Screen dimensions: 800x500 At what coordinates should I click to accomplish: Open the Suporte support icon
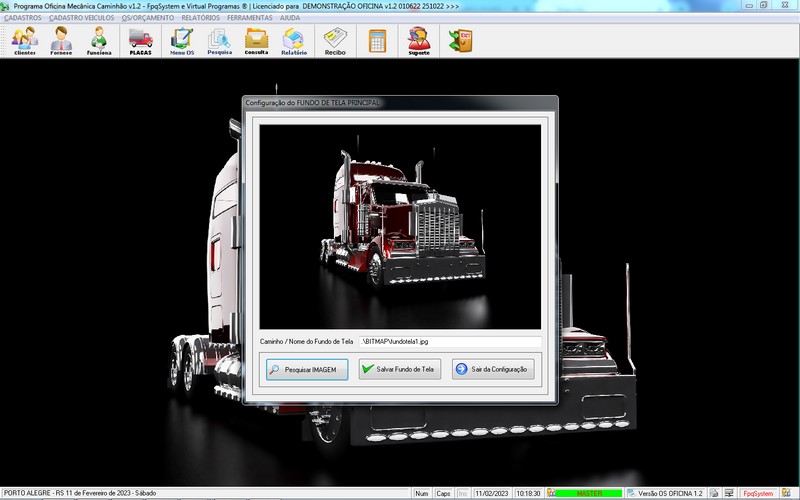(x=419, y=40)
